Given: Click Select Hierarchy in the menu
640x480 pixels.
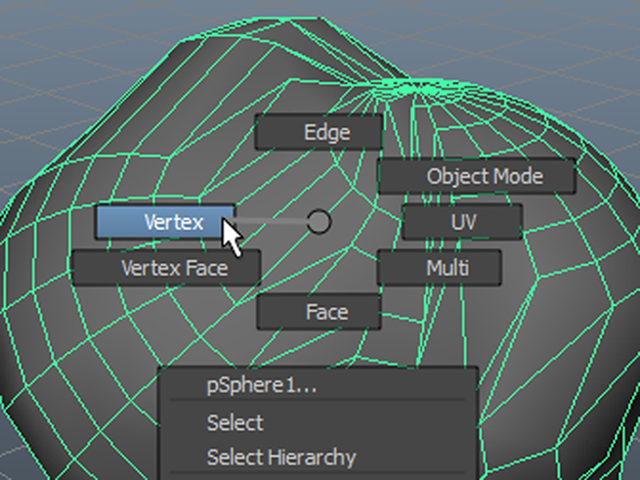Looking at the screenshot, I should pyautogui.click(x=318, y=457).
